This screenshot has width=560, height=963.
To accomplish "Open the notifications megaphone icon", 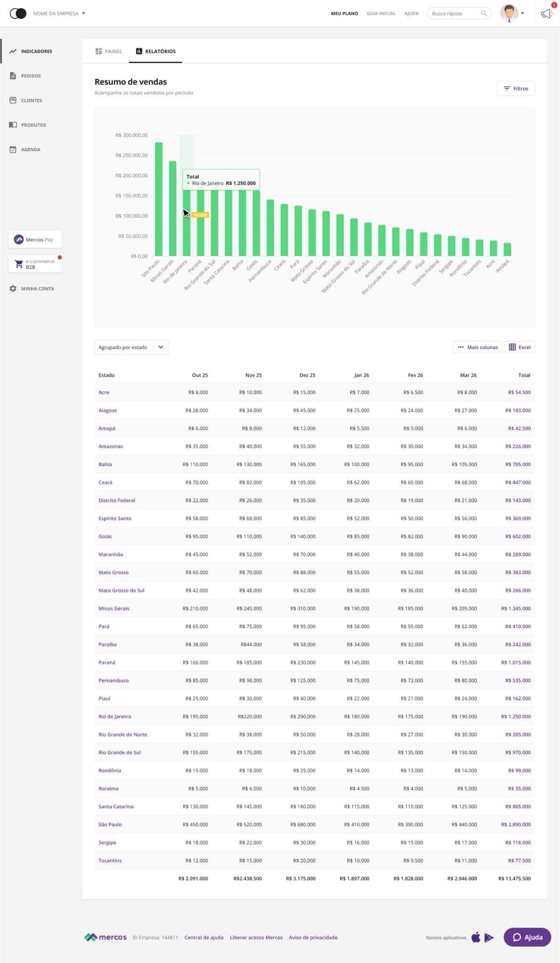I will (546, 14).
